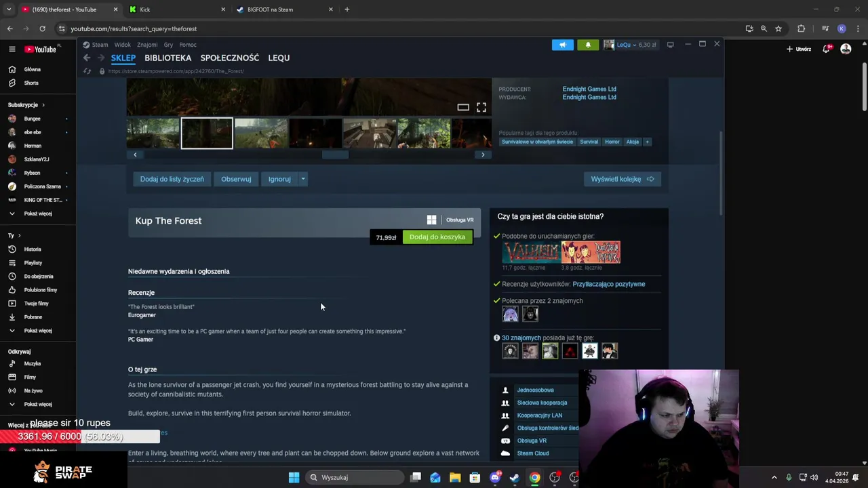868x488 pixels.
Task: Switch trailer player to theater mode
Action: coord(463,107)
